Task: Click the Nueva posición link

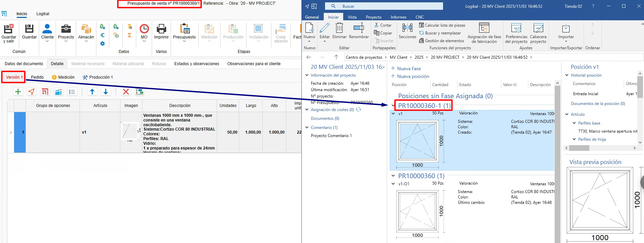Action: pos(413,77)
